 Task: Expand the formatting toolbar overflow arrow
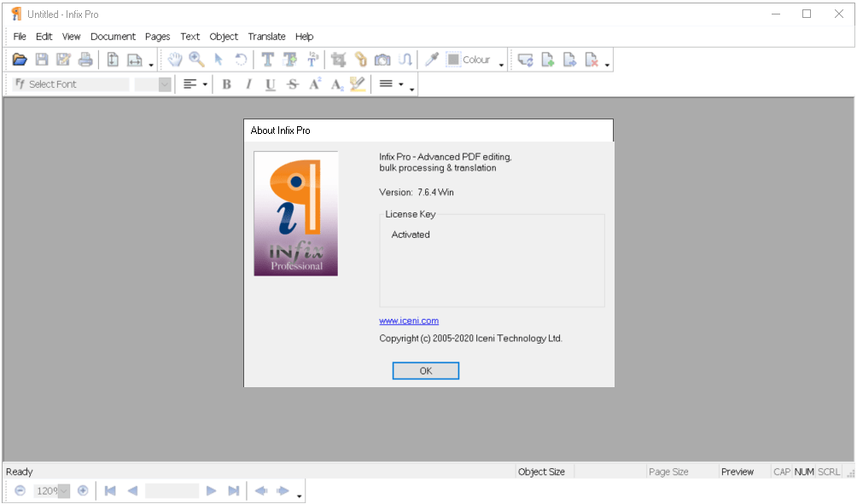click(412, 90)
